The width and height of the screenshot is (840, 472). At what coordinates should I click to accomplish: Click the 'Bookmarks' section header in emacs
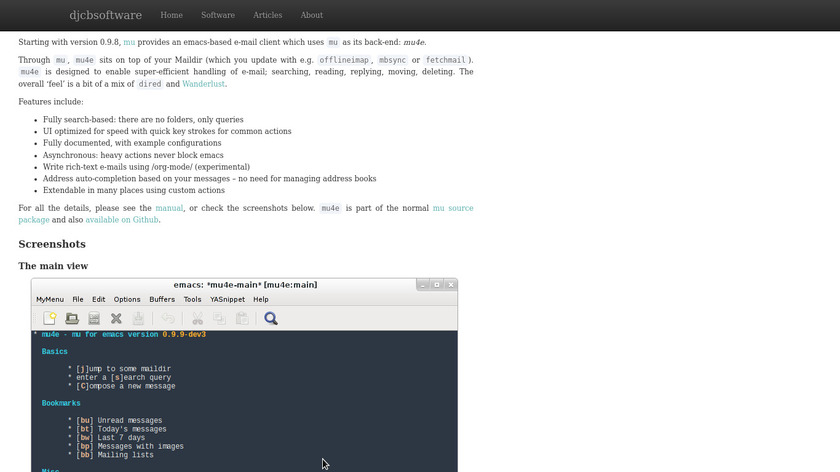pyautogui.click(x=61, y=403)
